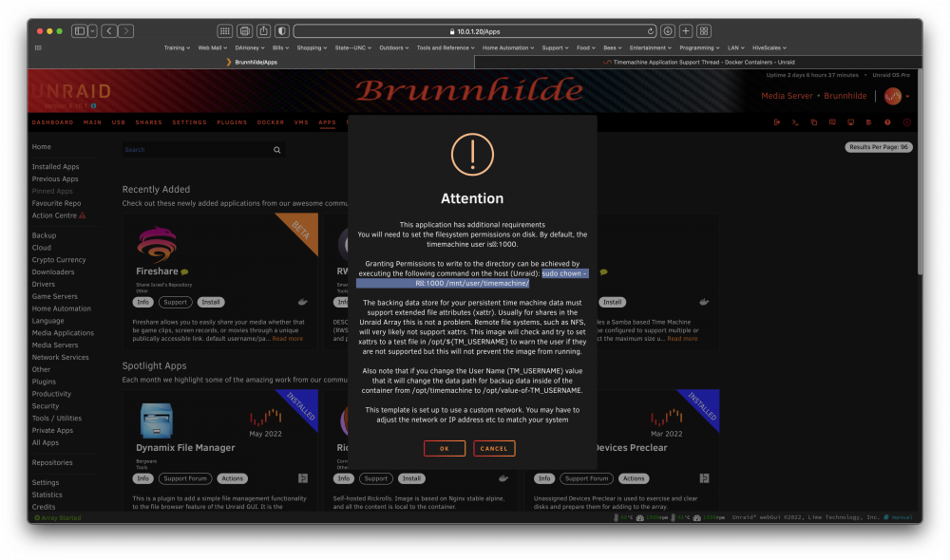Click the page vertical scrollbar
This screenshot has width=950, height=560.
click(920, 173)
